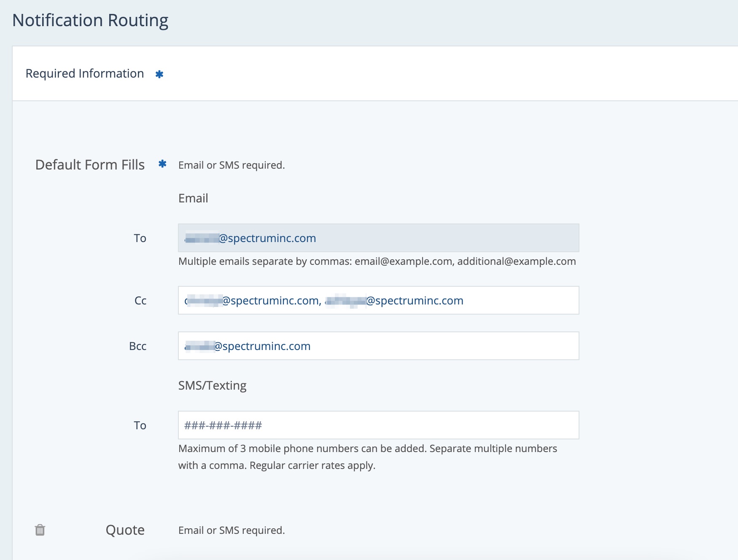Screen dimensions: 738x560
Task: Click the Notification Routing page title
Action: click(90, 20)
